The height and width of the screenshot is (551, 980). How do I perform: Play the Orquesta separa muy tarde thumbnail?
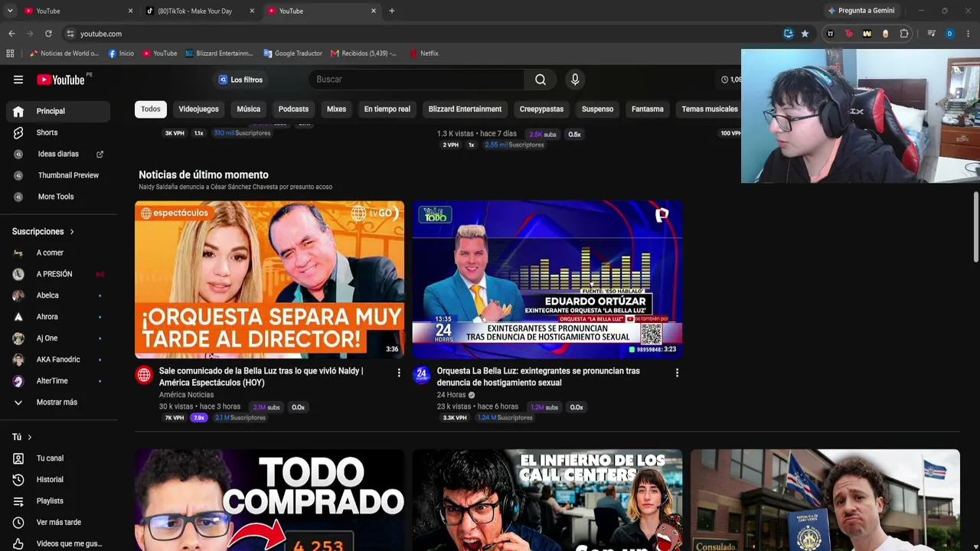coord(269,279)
